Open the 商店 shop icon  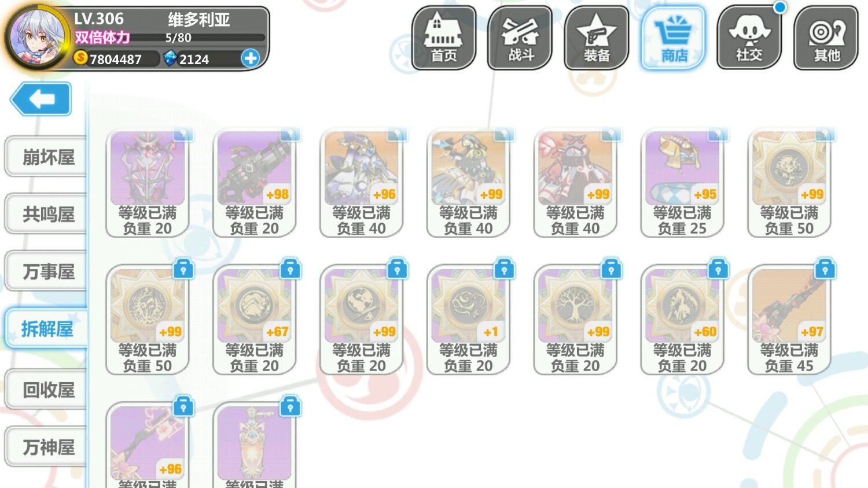[674, 38]
